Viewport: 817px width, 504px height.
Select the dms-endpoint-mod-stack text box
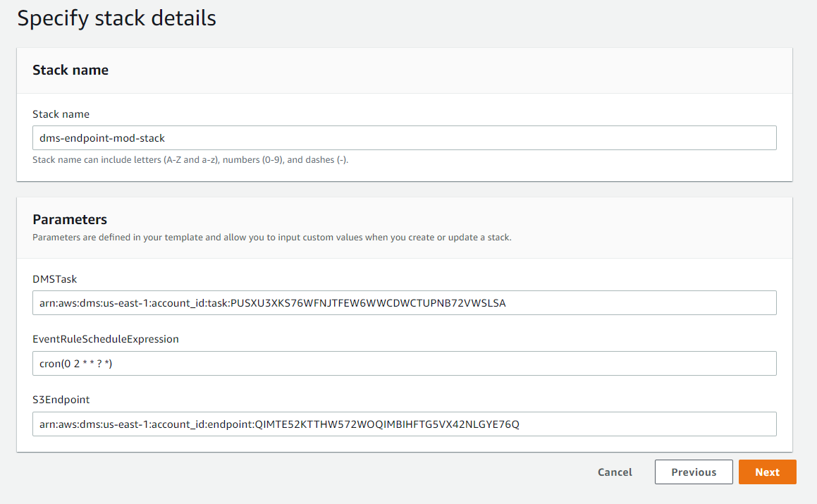coord(404,137)
